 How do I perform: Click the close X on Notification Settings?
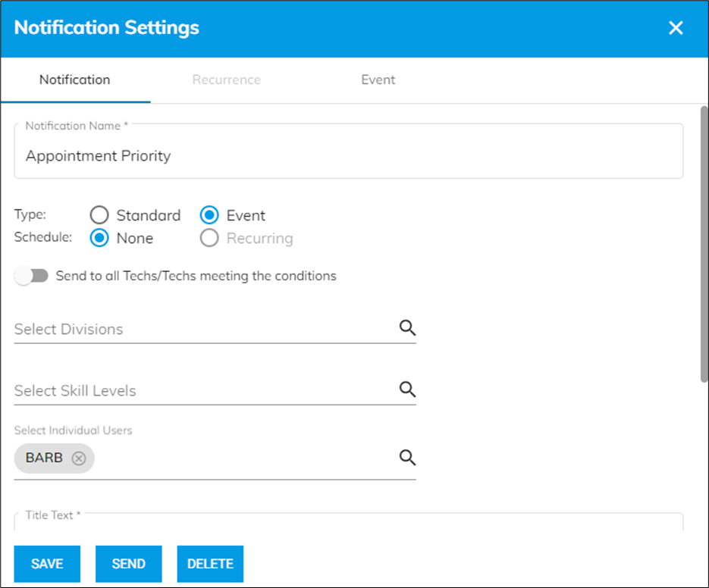pyautogui.click(x=676, y=27)
